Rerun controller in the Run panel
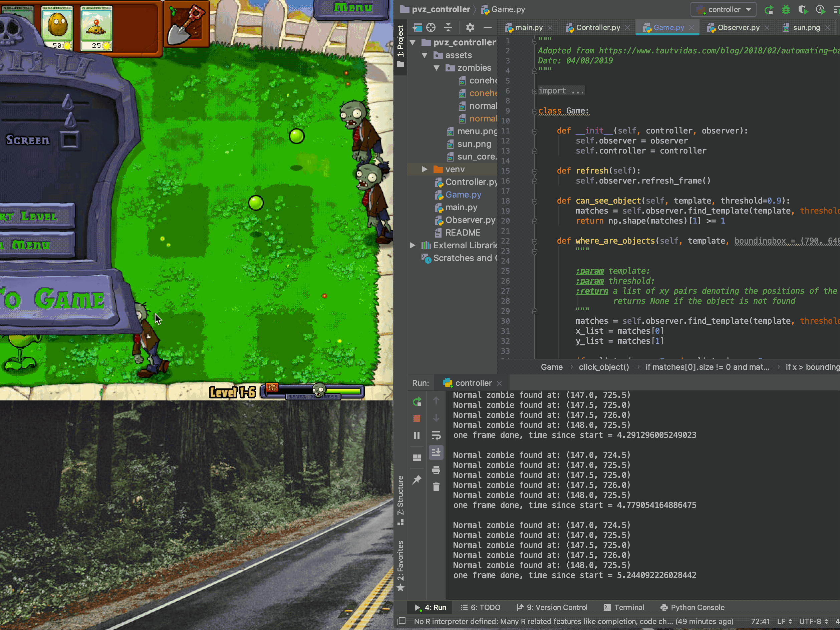 coord(416,401)
